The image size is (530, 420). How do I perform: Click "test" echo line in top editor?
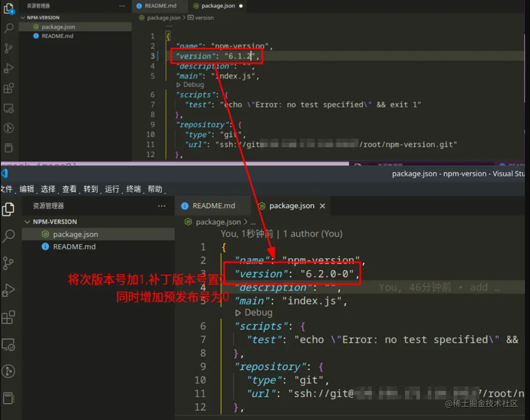(303, 105)
